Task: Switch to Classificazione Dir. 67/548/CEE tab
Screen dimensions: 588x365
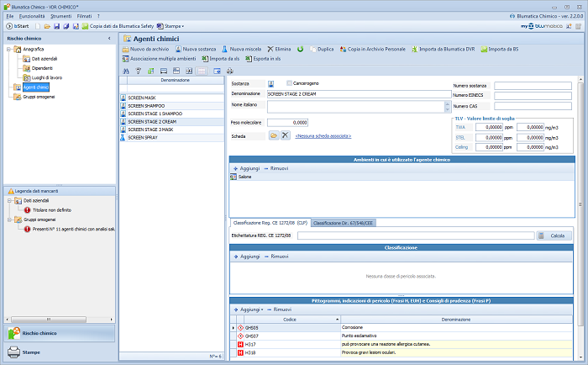Action: pos(344,223)
